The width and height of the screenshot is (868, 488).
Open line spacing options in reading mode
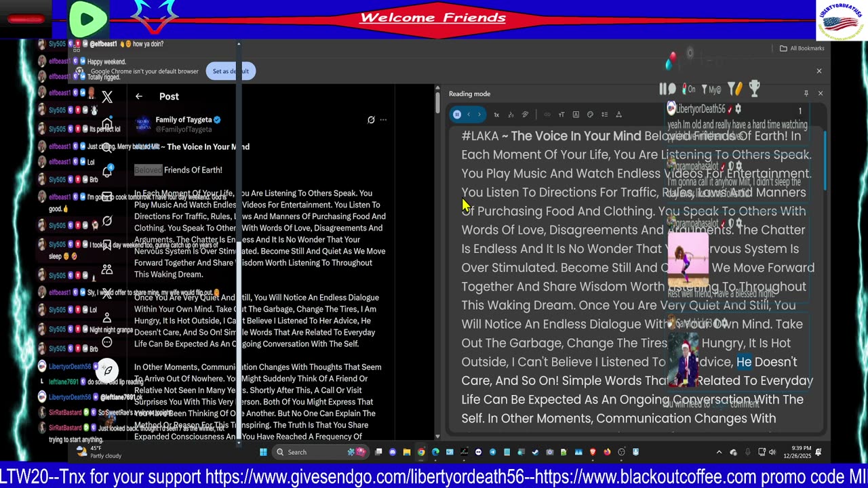[x=604, y=115]
